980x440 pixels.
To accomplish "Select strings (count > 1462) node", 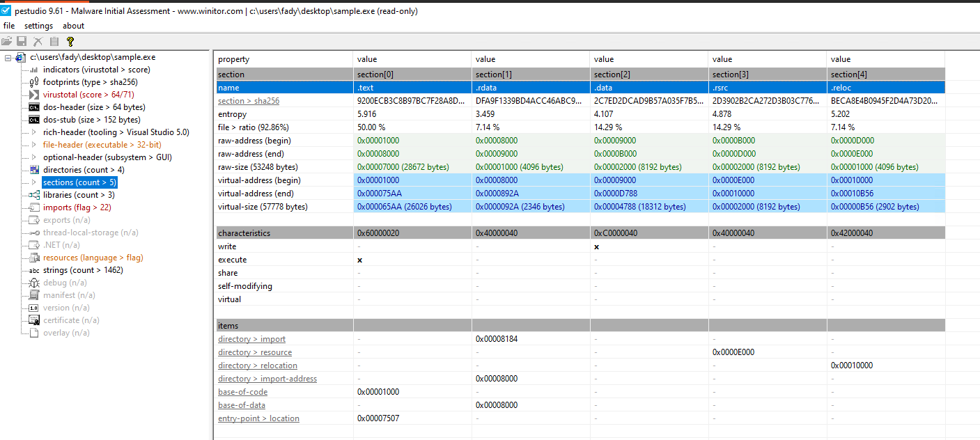I will pyautogui.click(x=83, y=270).
